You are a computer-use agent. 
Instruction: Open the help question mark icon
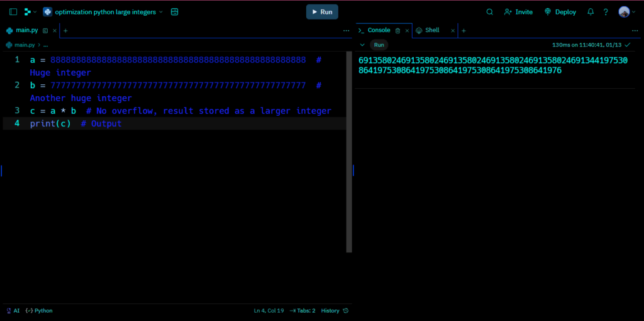[606, 12]
